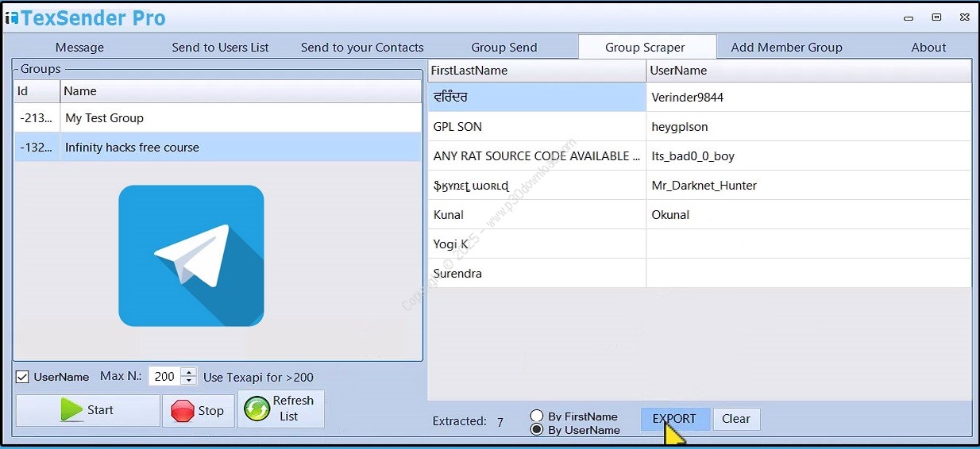980x449 pixels.
Task: Click the Telegram paper plane logo
Action: tap(191, 255)
